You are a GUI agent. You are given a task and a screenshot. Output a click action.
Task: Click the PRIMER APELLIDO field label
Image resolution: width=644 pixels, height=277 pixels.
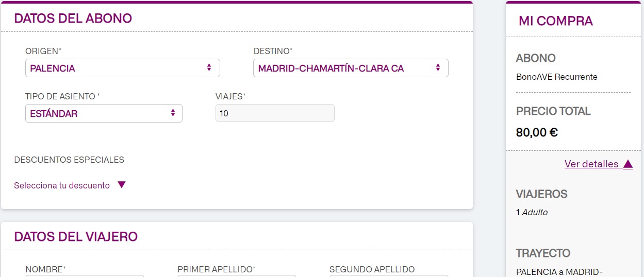[217, 269]
